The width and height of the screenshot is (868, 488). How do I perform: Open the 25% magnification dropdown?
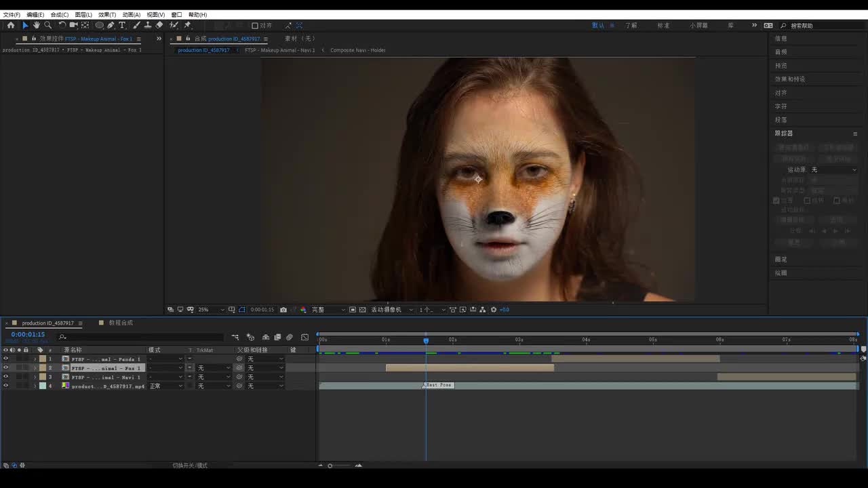click(x=211, y=310)
